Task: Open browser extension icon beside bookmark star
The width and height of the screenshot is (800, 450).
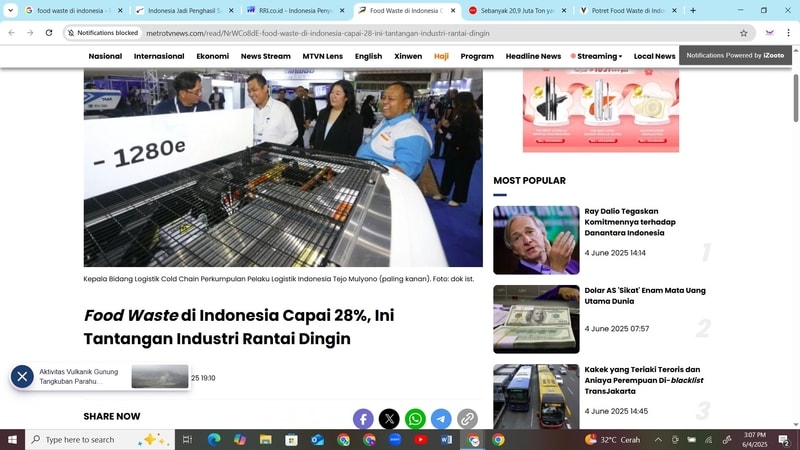Action: 769,33
